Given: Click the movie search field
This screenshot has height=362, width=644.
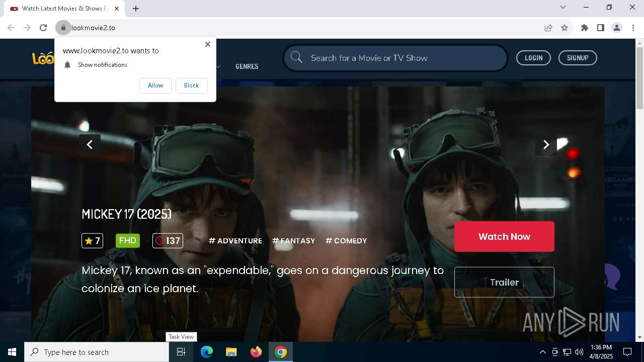Looking at the screenshot, I should 395,58.
